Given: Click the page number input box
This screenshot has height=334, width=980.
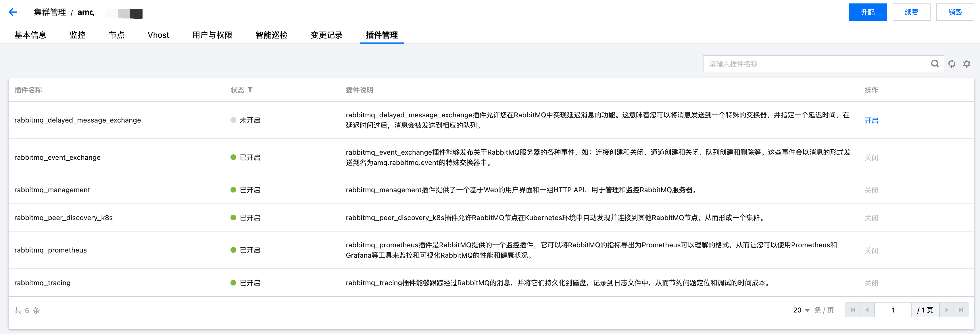Looking at the screenshot, I should [893, 310].
